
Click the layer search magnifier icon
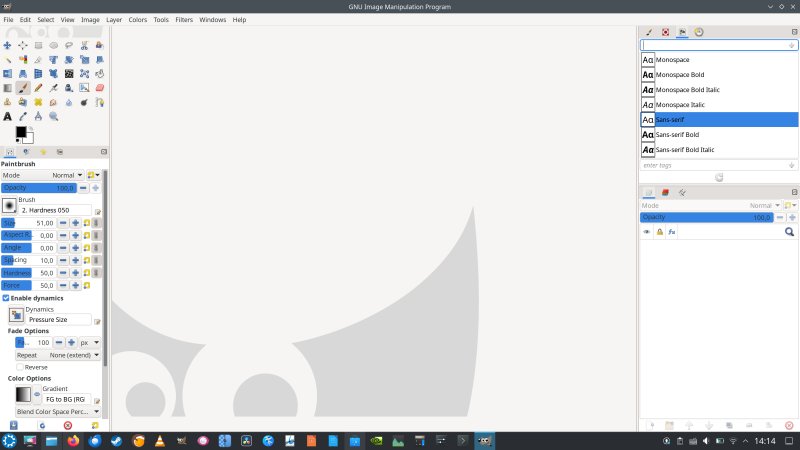(x=789, y=232)
